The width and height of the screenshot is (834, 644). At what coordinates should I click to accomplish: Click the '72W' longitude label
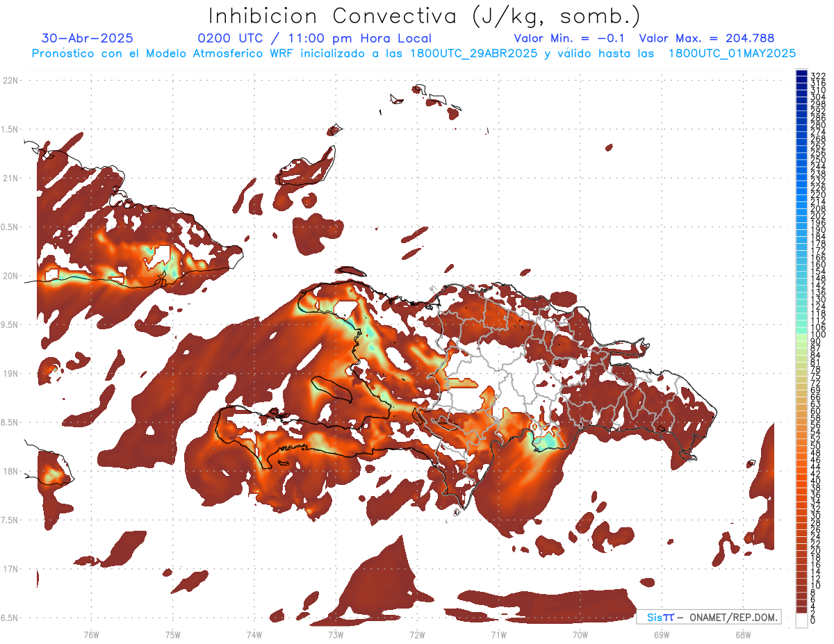tap(417, 634)
